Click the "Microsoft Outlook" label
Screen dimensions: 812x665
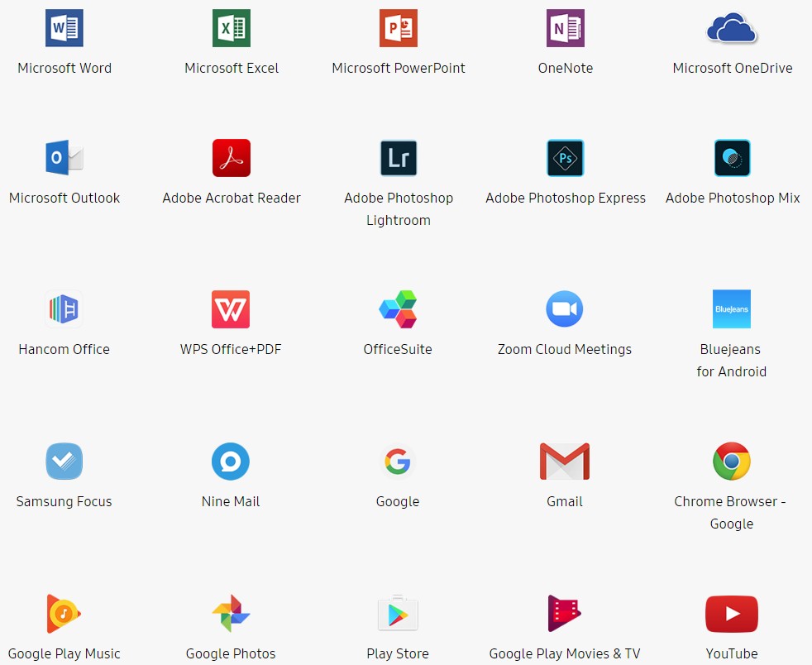click(x=64, y=198)
